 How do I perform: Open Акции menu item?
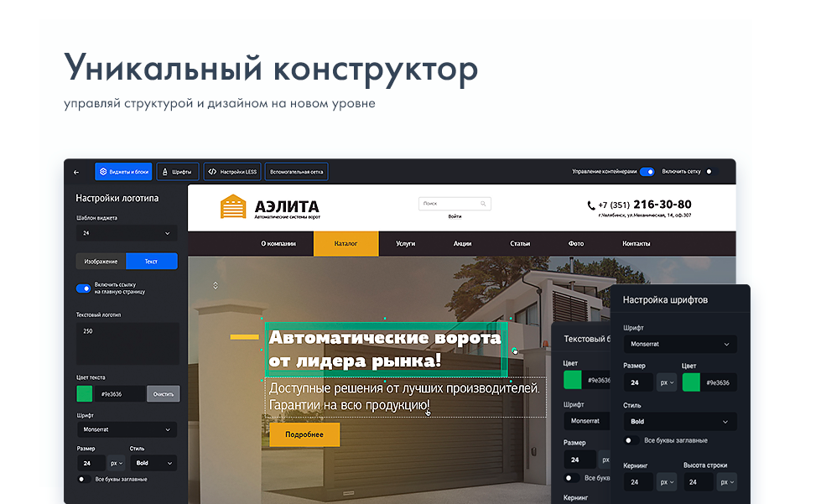462,243
